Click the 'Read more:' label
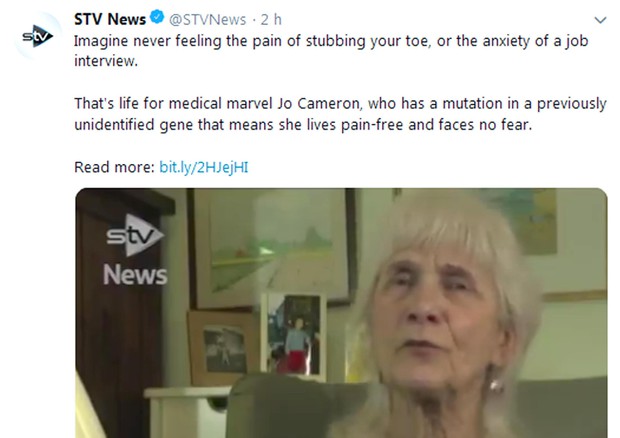 pos(114,167)
